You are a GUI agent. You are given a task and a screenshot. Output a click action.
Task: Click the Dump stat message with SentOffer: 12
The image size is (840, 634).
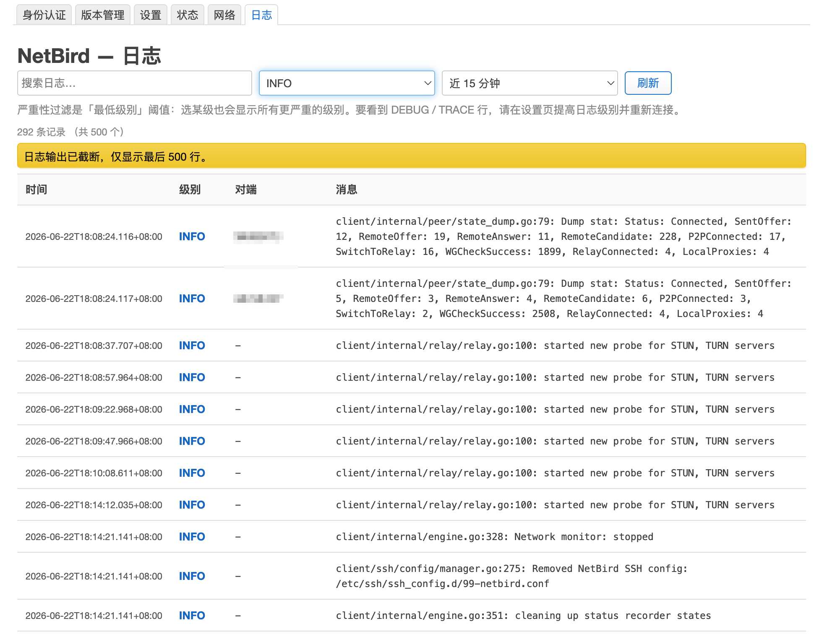(563, 236)
